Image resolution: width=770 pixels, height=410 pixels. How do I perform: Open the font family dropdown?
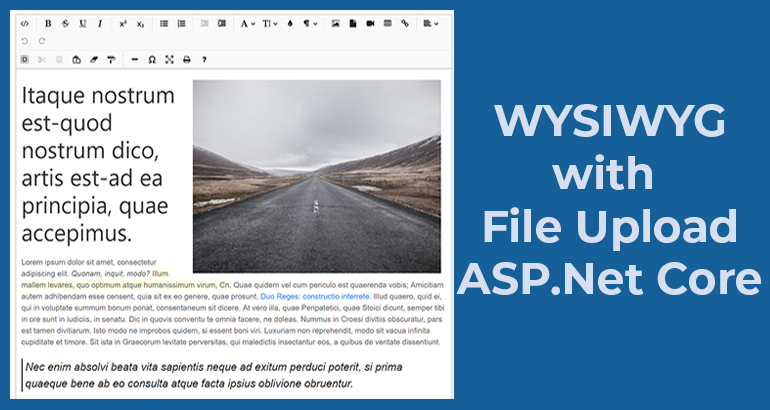247,24
